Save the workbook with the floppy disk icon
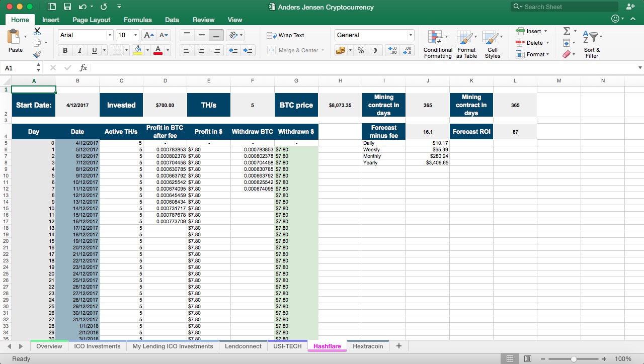 67,7
